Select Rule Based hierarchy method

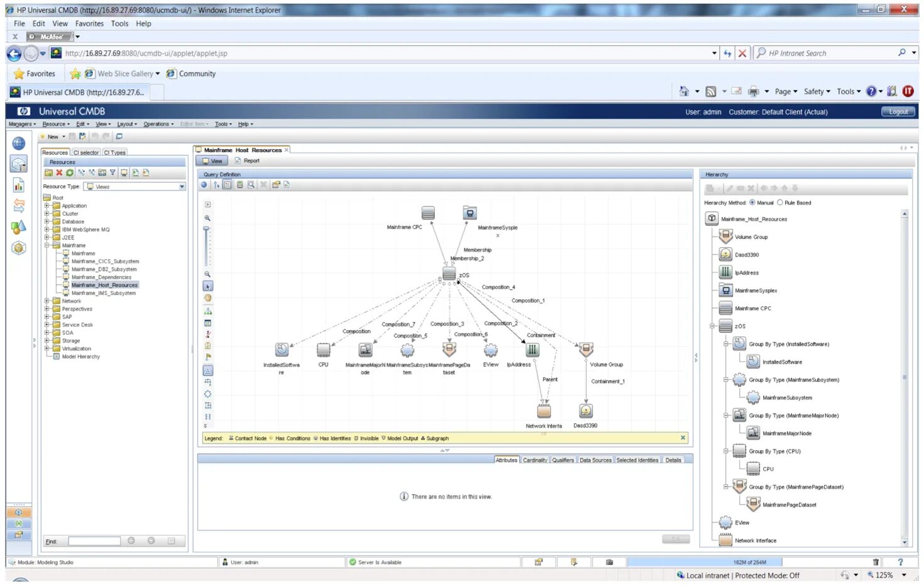click(x=780, y=202)
